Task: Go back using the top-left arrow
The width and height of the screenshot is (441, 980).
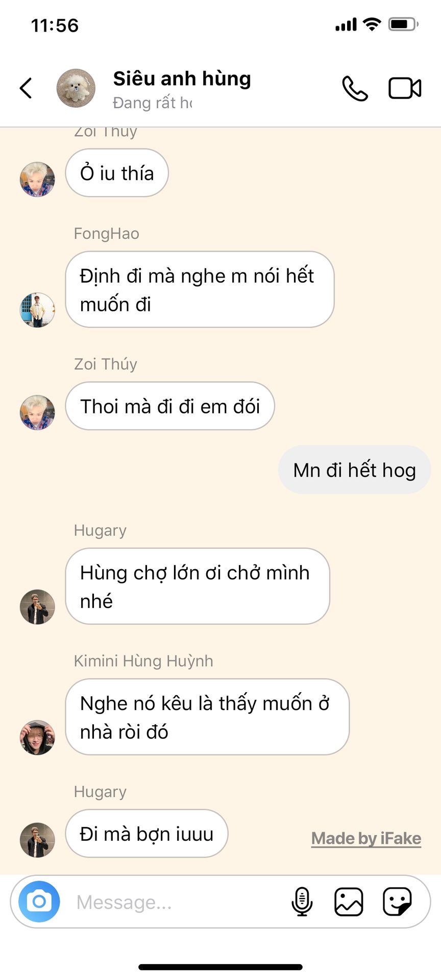Action: 26,88
